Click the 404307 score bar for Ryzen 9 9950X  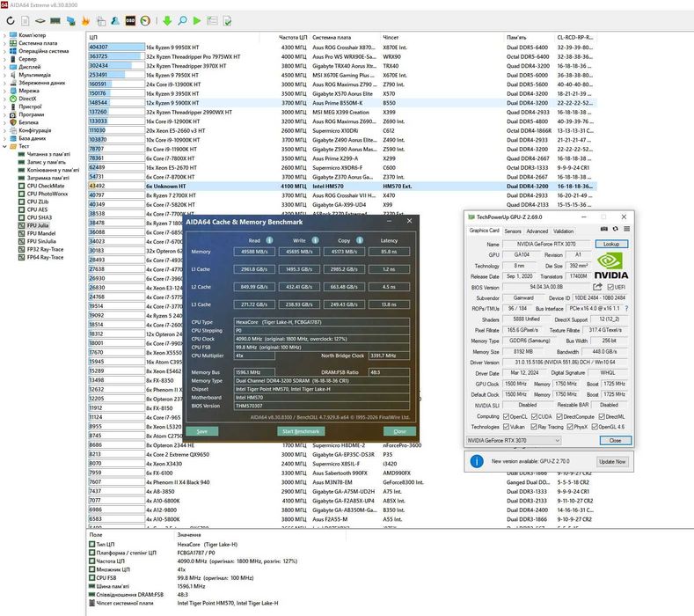pyautogui.click(x=116, y=47)
